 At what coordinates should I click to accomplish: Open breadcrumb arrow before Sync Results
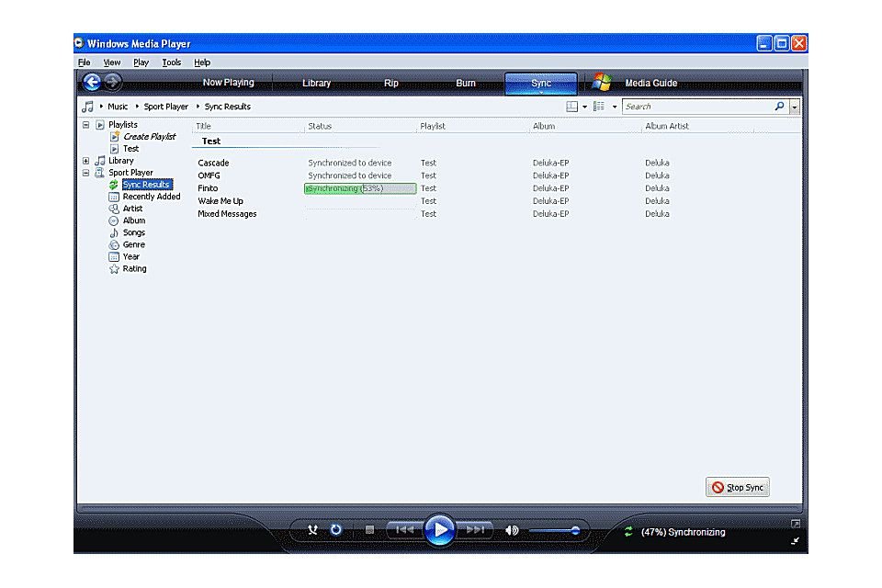pyautogui.click(x=198, y=107)
